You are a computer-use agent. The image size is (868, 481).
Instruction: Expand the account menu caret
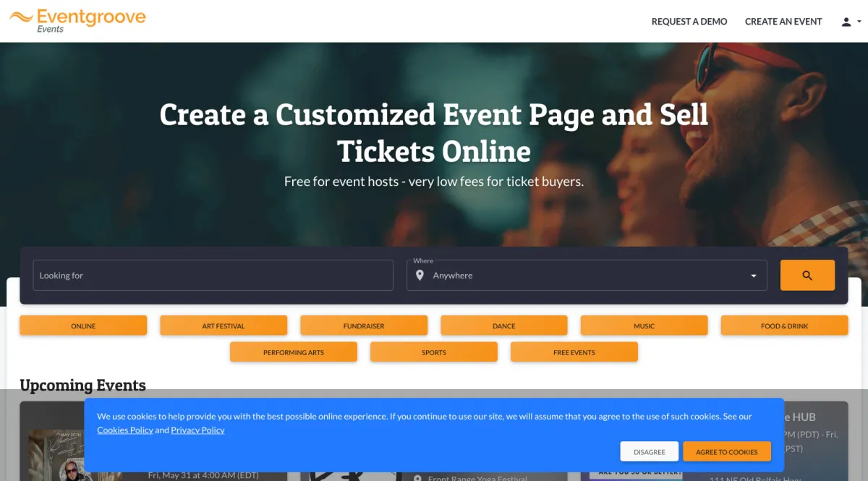pos(859,22)
